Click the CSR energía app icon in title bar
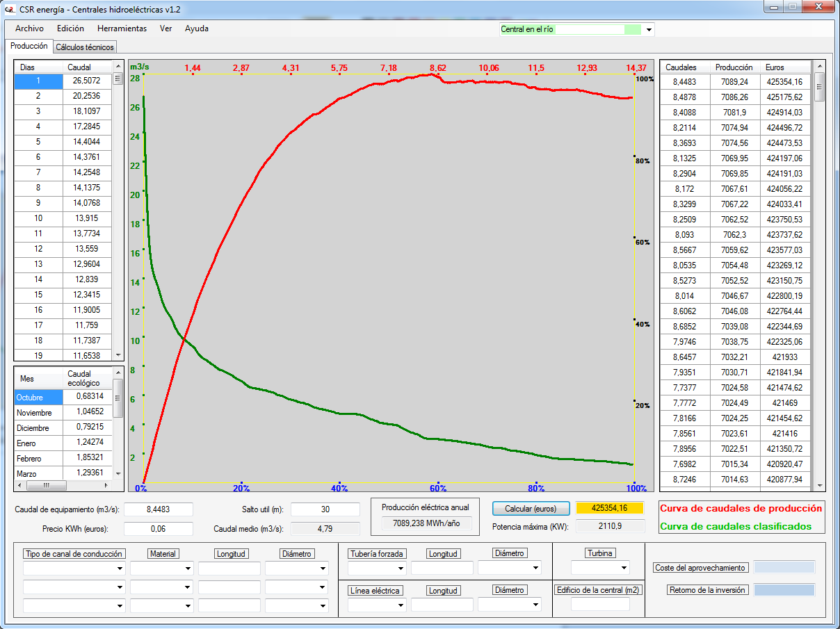Screen dimensions: 840x629 (10, 8)
